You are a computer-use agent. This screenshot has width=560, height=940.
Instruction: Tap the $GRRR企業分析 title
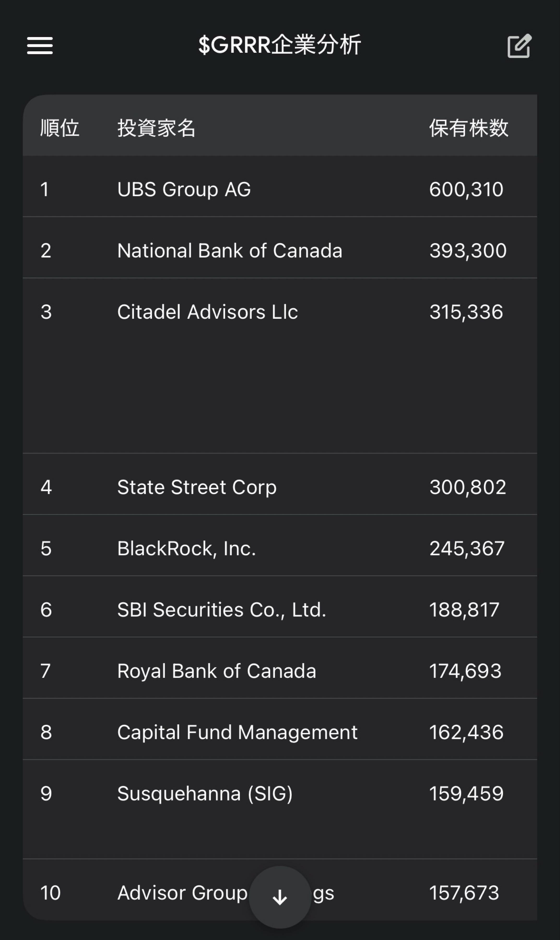click(x=280, y=45)
